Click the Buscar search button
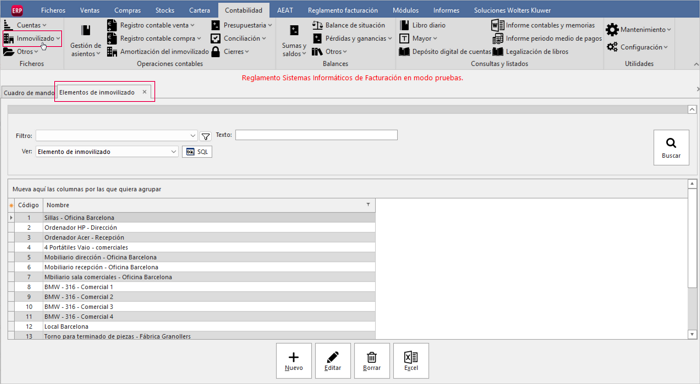Image resolution: width=700 pixels, height=384 pixels. coord(671,148)
